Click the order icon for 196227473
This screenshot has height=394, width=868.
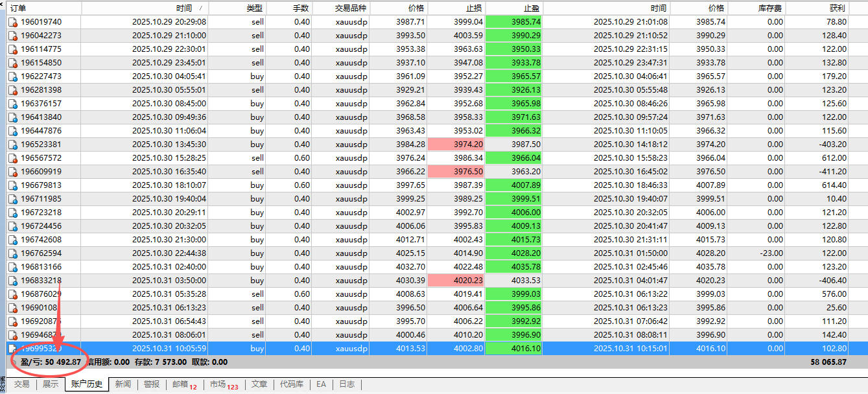(x=12, y=76)
